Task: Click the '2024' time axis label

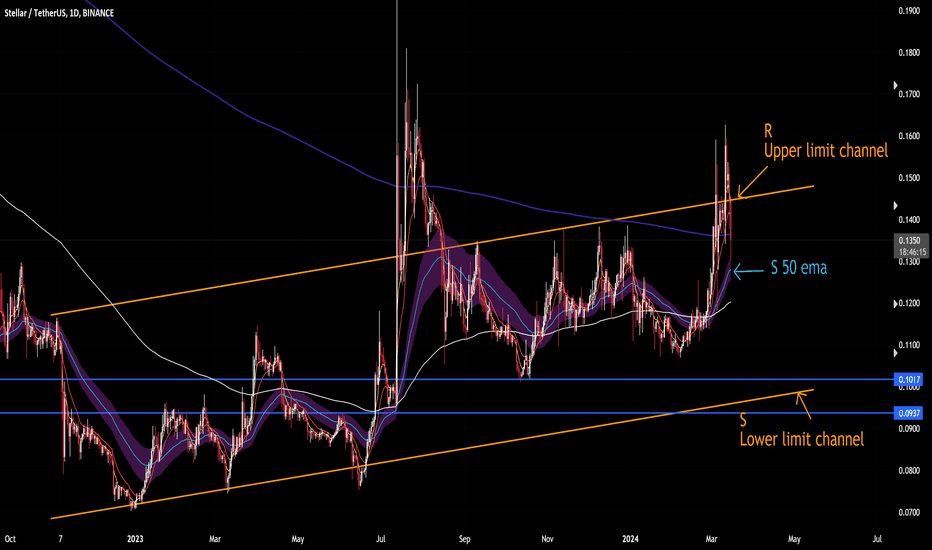Action: point(630,539)
